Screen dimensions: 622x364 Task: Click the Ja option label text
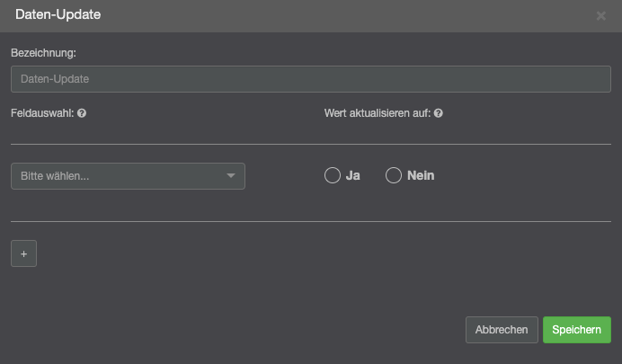pyautogui.click(x=353, y=176)
